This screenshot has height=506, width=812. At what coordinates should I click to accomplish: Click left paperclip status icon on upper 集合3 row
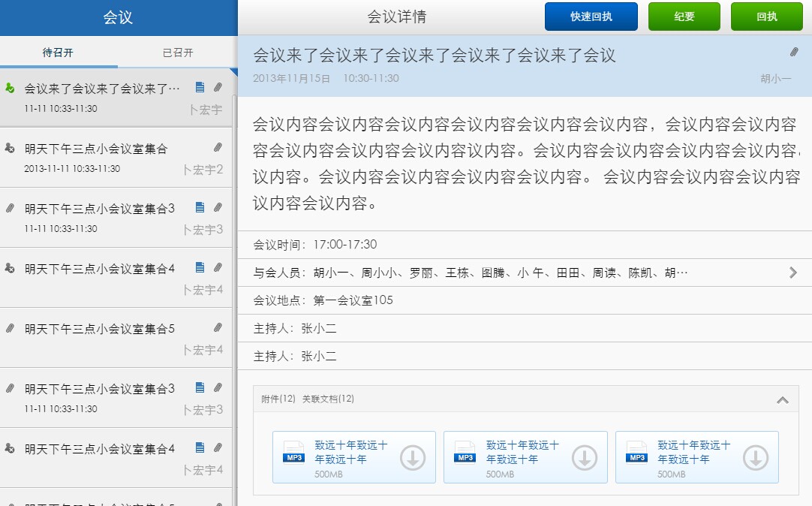(x=10, y=208)
